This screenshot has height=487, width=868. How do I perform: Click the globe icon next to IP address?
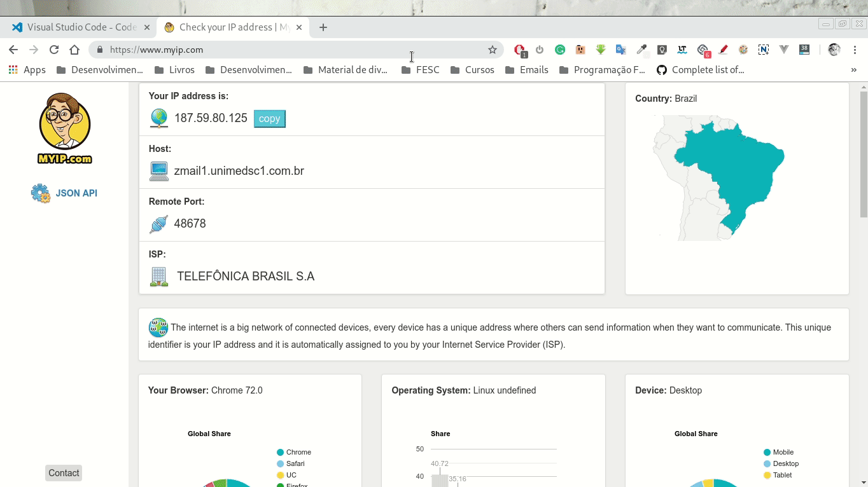[158, 118]
